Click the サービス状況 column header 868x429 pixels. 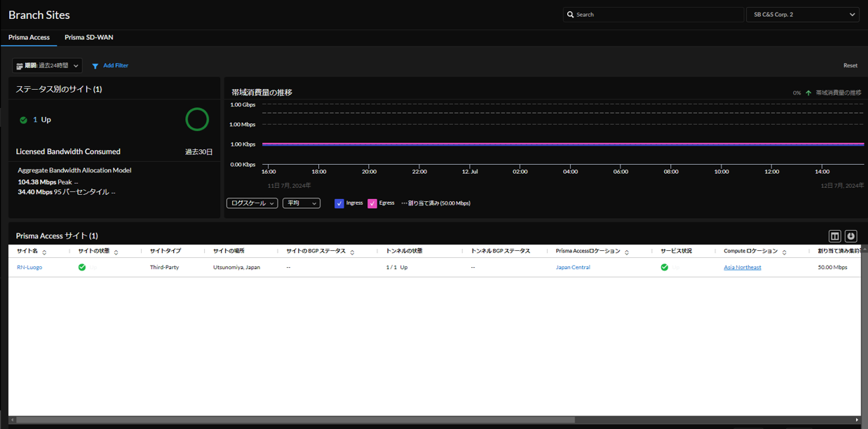click(676, 251)
